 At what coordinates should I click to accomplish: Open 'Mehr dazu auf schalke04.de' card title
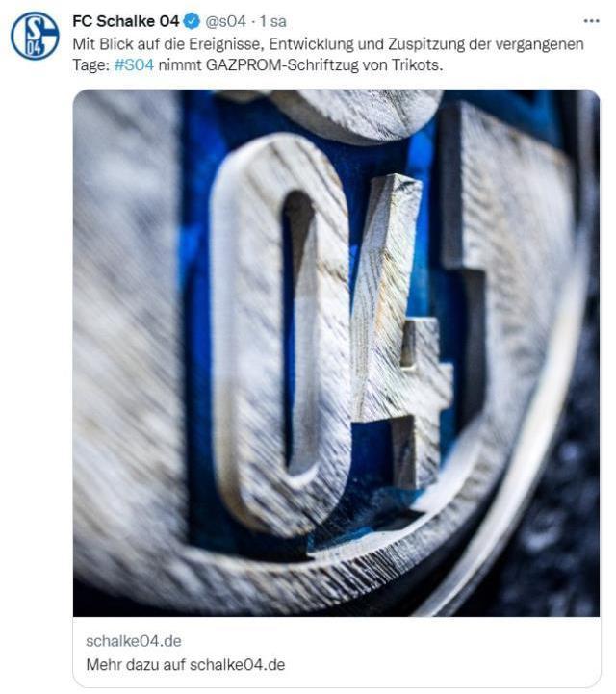click(186, 664)
